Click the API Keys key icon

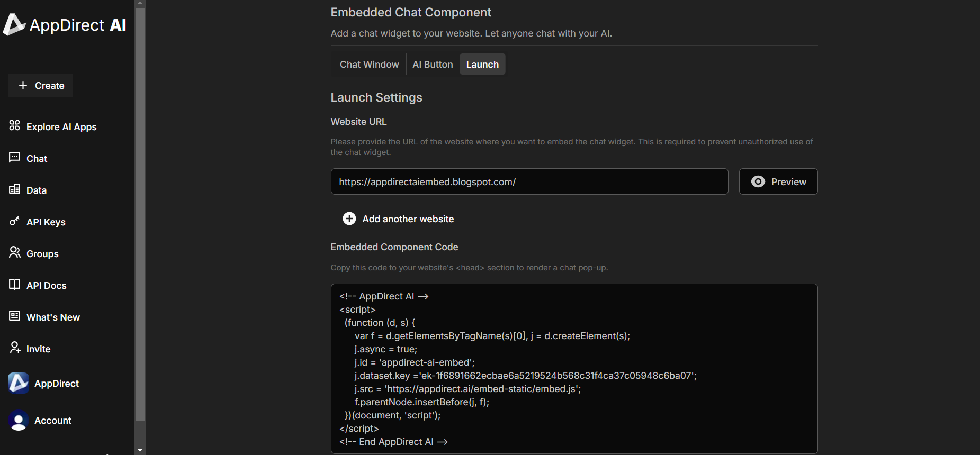coord(15,221)
